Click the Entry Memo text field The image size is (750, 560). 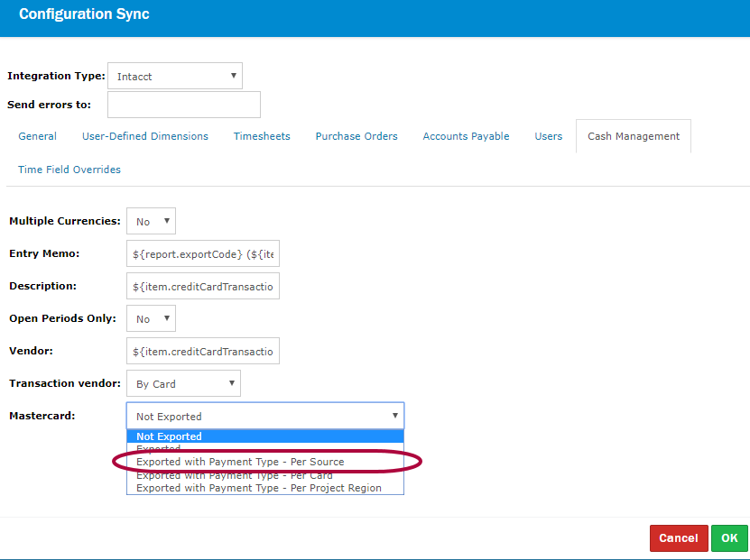203,253
